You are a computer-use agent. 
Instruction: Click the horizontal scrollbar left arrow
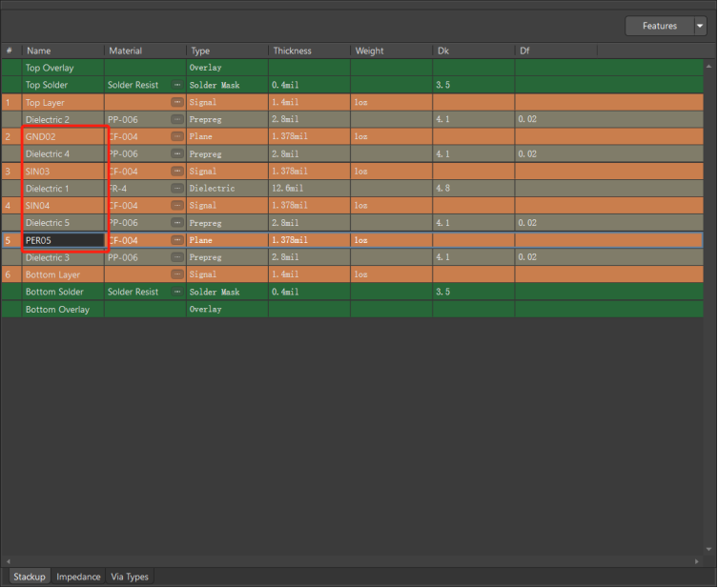pyautogui.click(x=9, y=561)
